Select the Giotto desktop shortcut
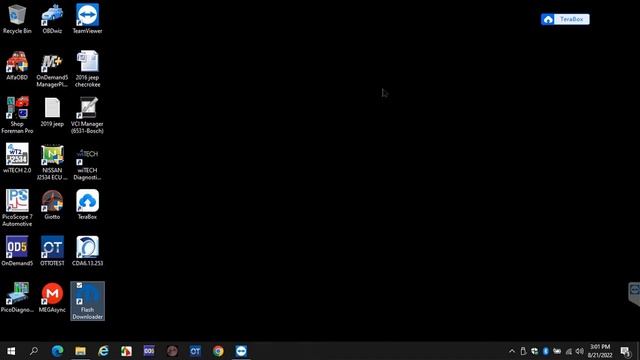This screenshot has height=360, width=640. [x=52, y=205]
